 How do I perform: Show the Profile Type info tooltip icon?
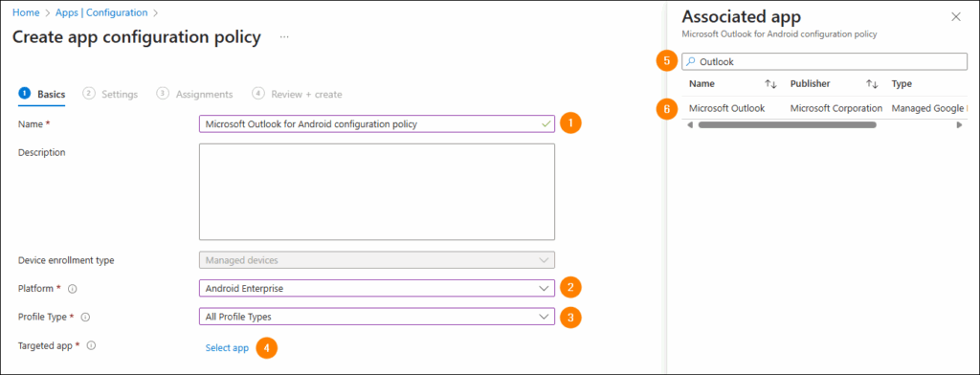coord(85,318)
